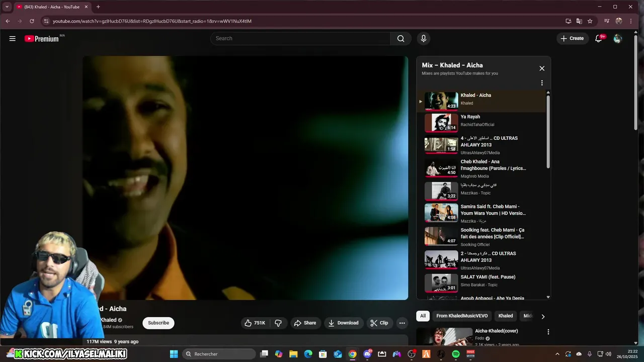Clip the video

click(x=379, y=323)
